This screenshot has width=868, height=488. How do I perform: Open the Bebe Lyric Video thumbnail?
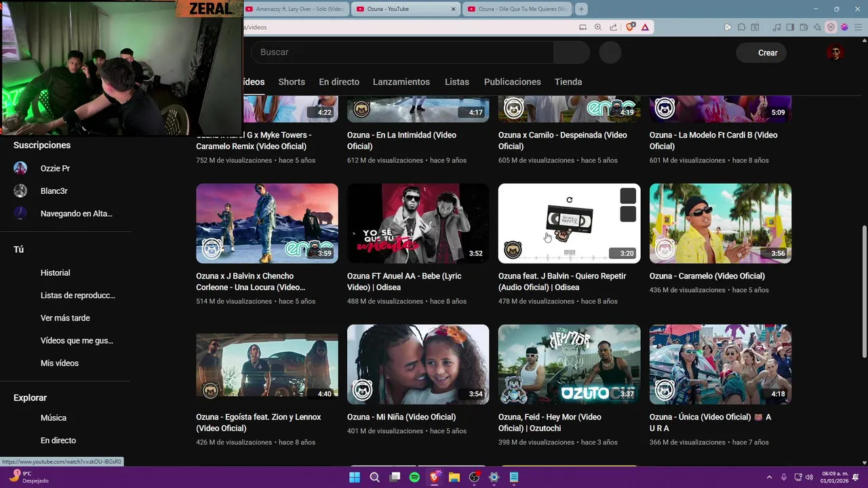418,223
